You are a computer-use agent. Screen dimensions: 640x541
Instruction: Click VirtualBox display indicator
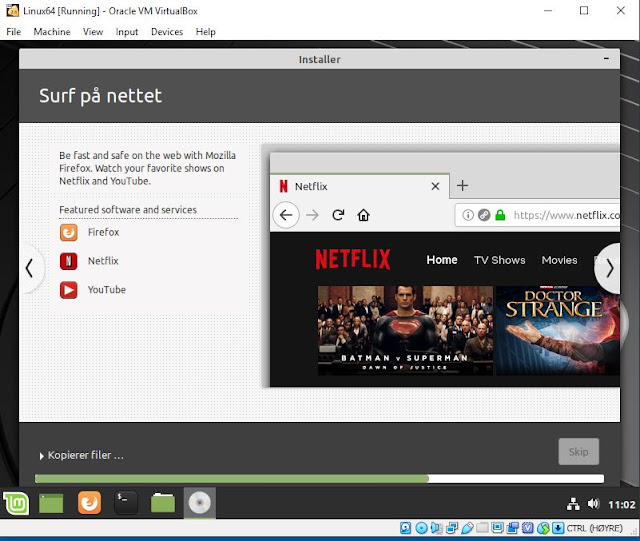tap(498, 528)
